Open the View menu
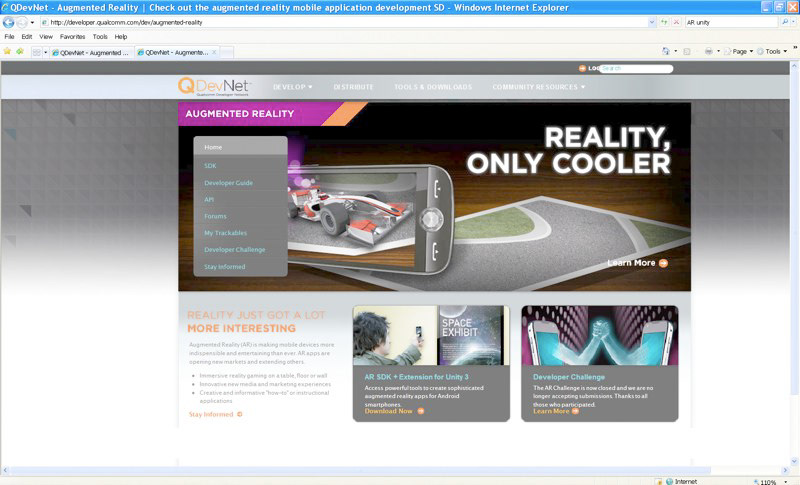This screenshot has width=800, height=485. (46, 37)
